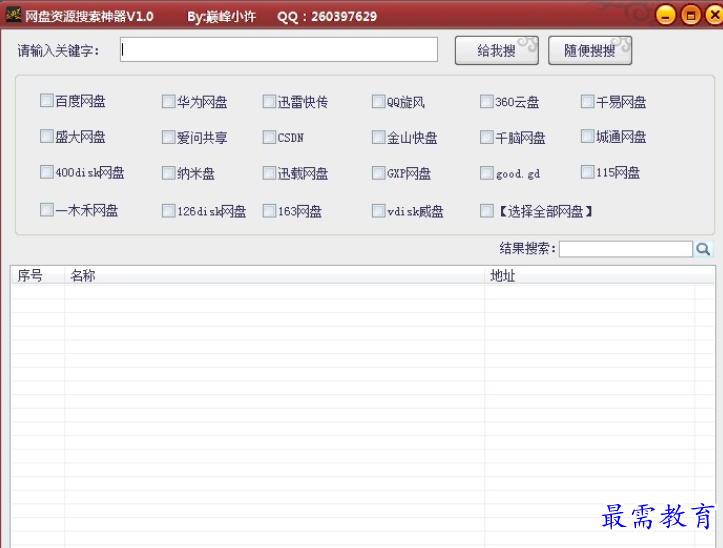Image resolution: width=723 pixels, height=548 pixels.
Task: Focus the keyword input field
Action: click(x=279, y=49)
